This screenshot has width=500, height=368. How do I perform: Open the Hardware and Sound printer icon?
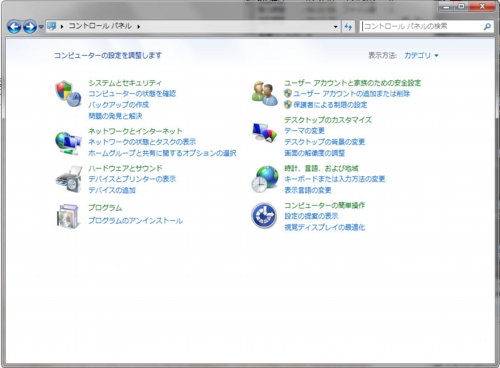pyautogui.click(x=69, y=179)
